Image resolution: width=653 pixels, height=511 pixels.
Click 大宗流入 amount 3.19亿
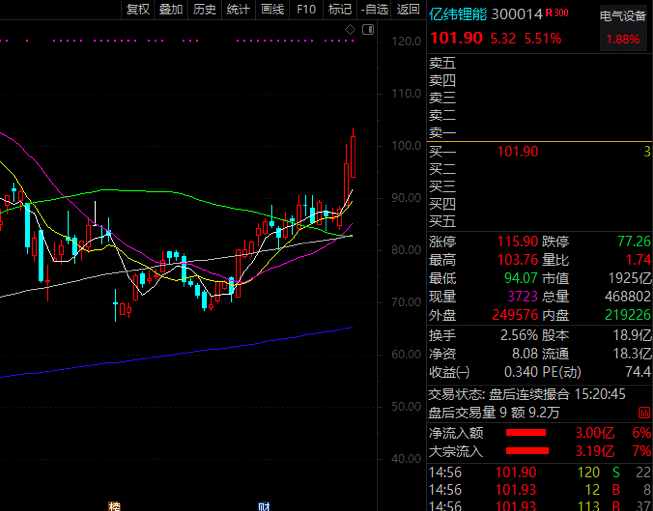(594, 451)
